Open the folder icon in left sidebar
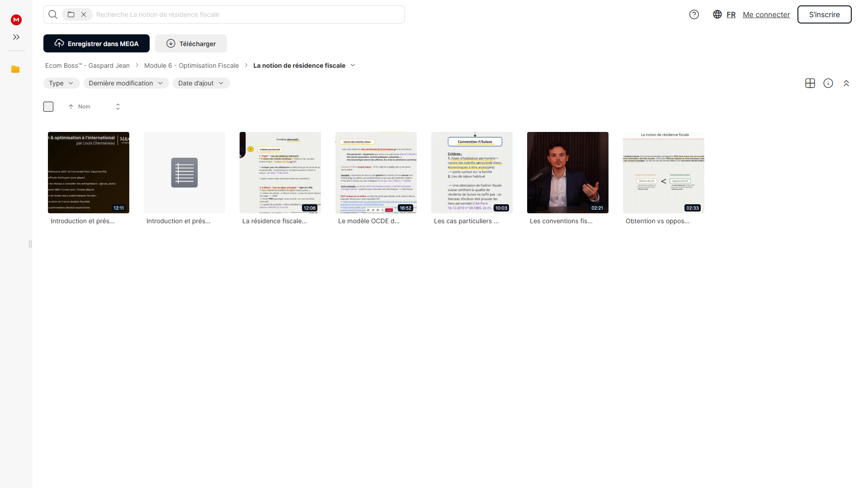Screen dimensions: 868x488 coord(15,69)
